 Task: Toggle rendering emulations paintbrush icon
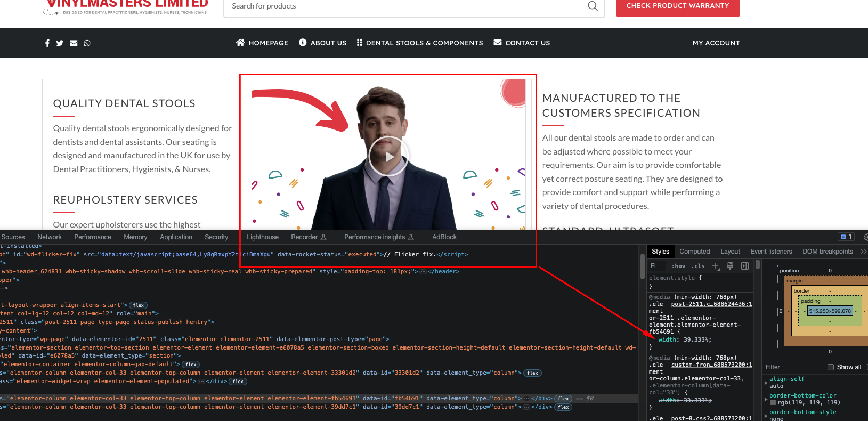pyautogui.click(x=730, y=266)
